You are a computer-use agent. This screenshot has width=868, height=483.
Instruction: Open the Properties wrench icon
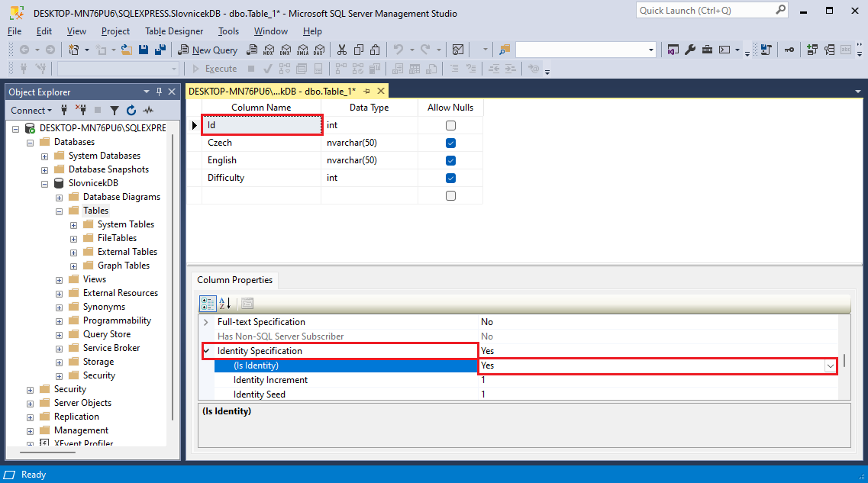point(690,50)
